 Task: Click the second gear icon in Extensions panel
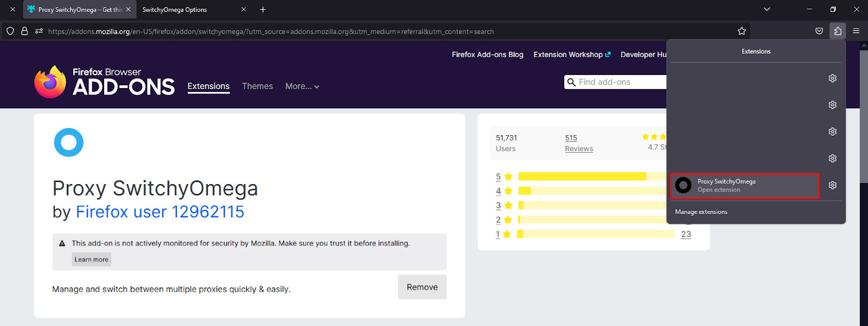point(832,105)
